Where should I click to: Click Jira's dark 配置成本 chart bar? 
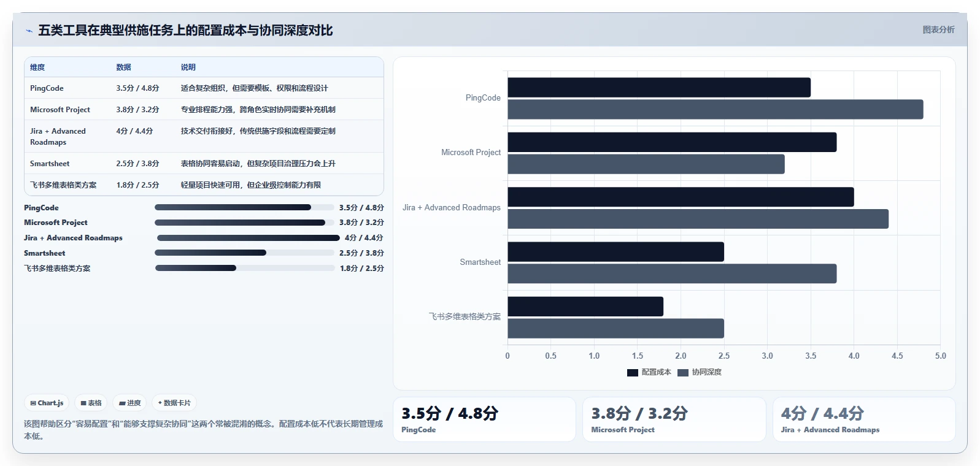tap(681, 197)
